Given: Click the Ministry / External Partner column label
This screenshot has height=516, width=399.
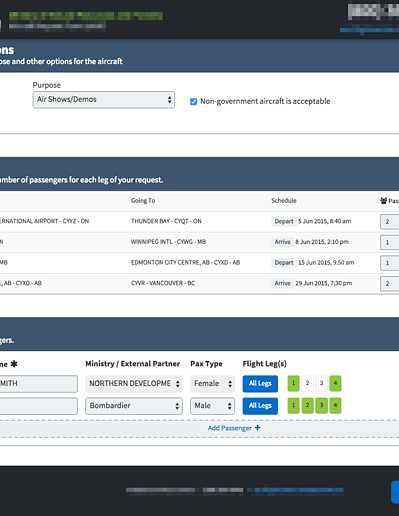Looking at the screenshot, I should [132, 364].
